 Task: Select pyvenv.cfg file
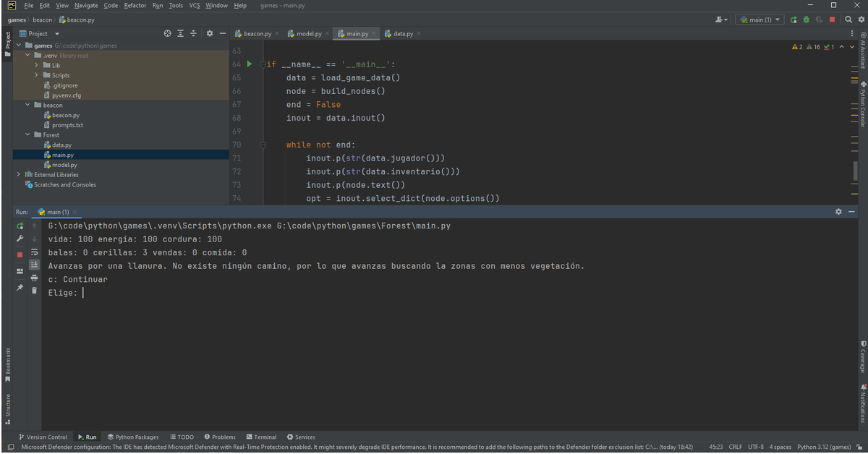61,95
